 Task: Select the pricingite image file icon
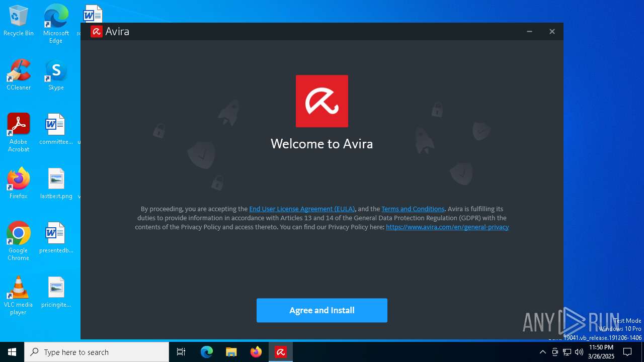[x=56, y=292]
